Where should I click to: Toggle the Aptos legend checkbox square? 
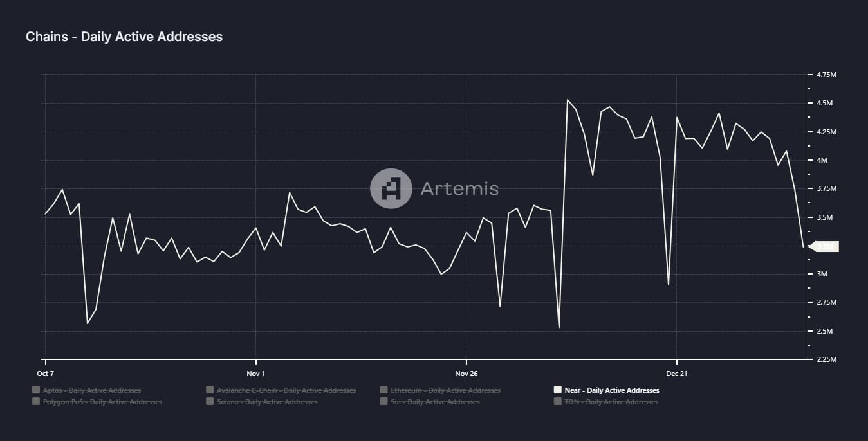click(36, 390)
